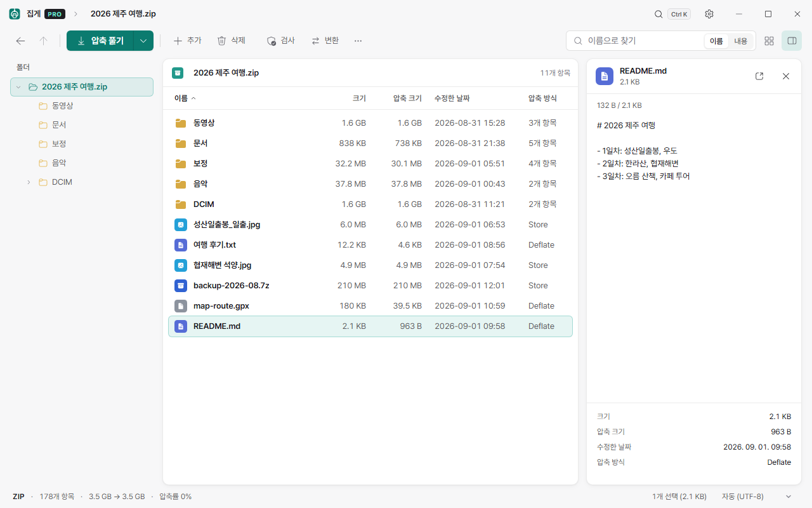Select map-route.gpx file icon
The image size is (812, 508).
coord(181,306)
